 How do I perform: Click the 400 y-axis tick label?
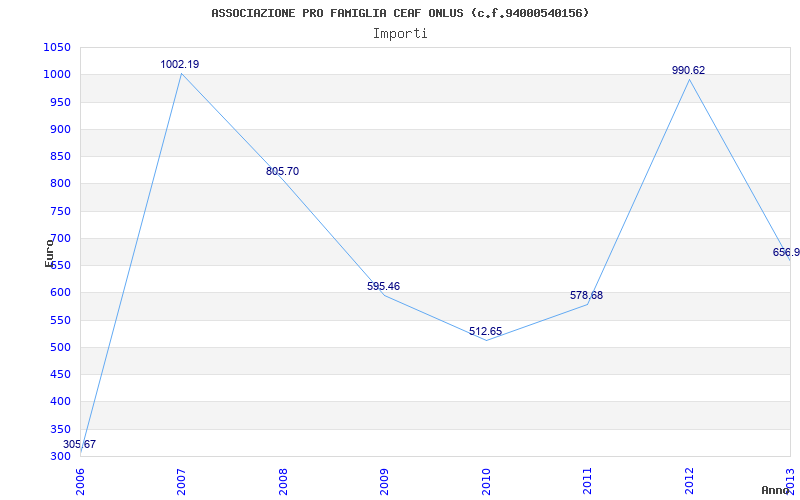(60, 402)
